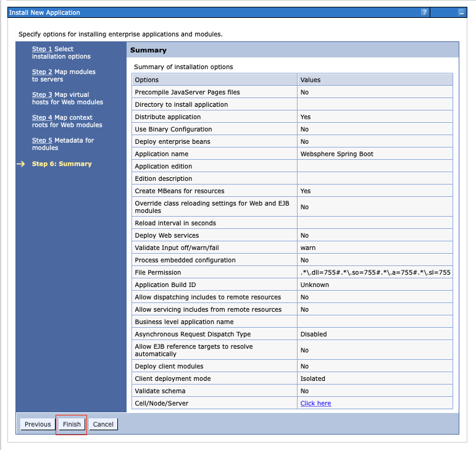Click 'Allow EJB reference targets' row label
Viewport: 476px width, 450px height.
(194, 350)
